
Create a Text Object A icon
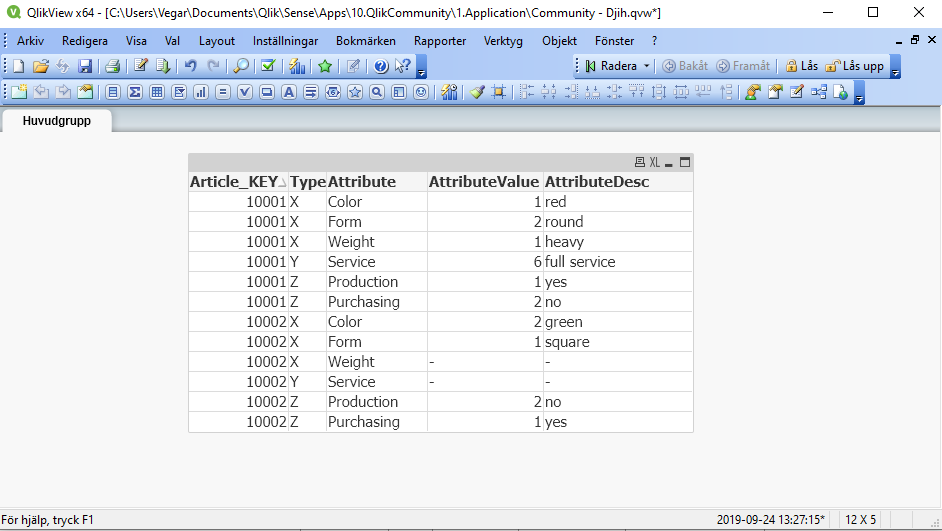pyautogui.click(x=289, y=92)
